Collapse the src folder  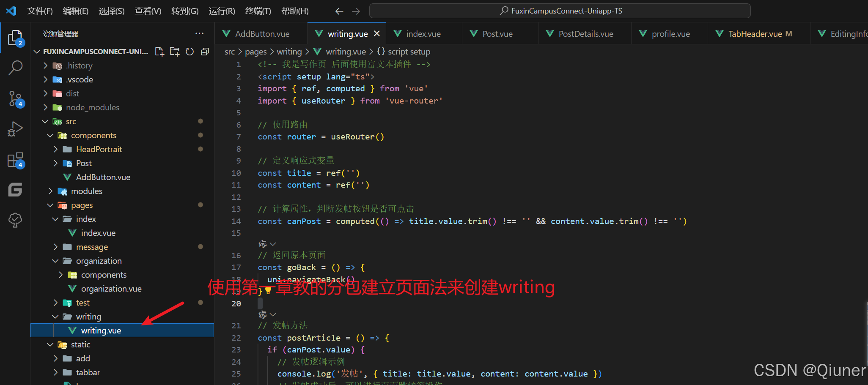(45, 121)
